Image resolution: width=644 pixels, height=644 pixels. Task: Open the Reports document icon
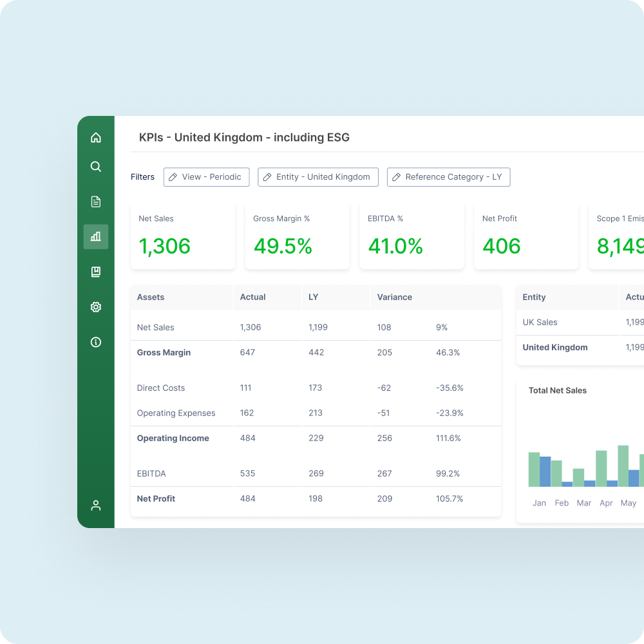(96, 201)
